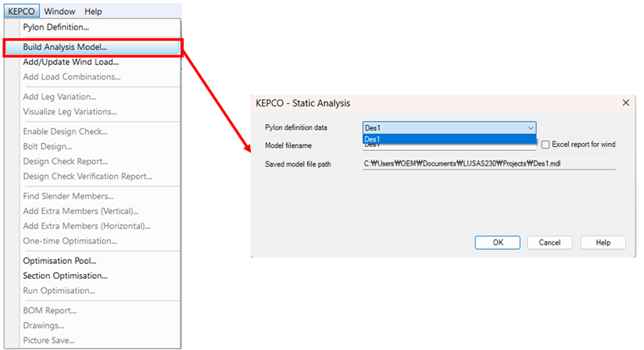Screen dimensions: 644x350
Task: Select Pylon Definition menu entry
Action: [55, 27]
